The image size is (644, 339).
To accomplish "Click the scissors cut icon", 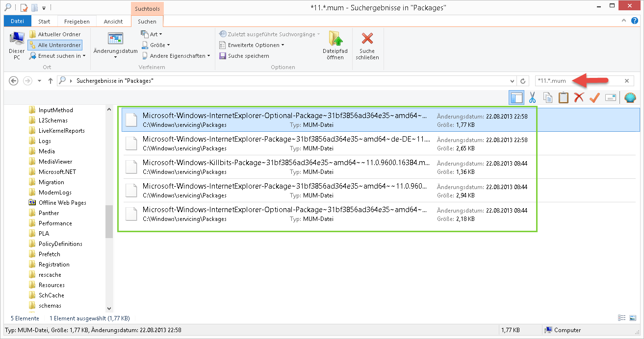I will pyautogui.click(x=532, y=97).
